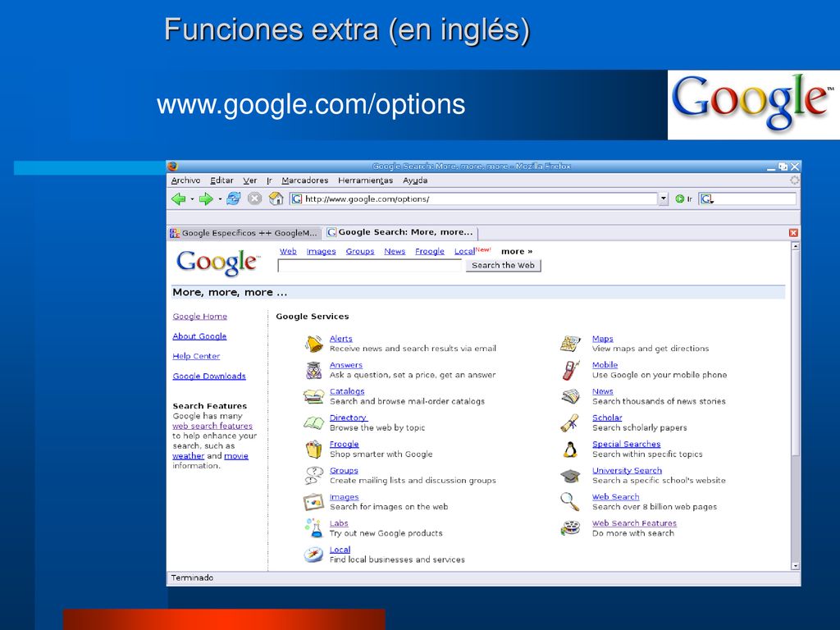This screenshot has height=630, width=840.
Task: Click the Answers owl icon
Action: (314, 370)
